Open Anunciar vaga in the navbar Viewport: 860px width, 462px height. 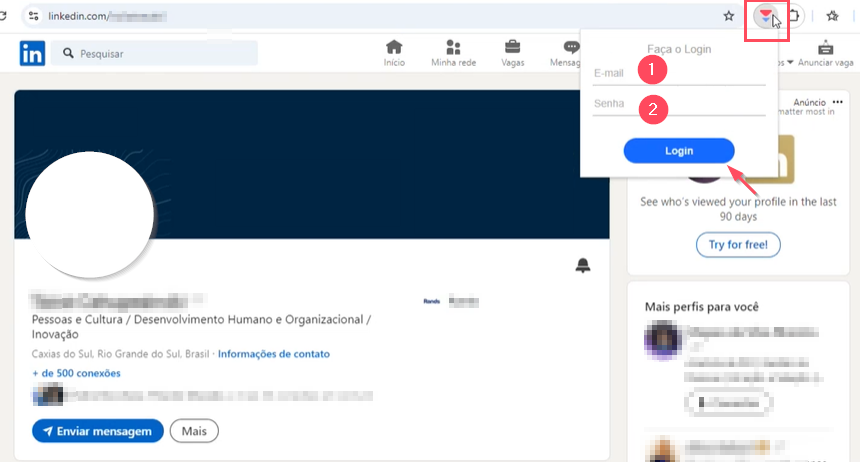coord(825,53)
